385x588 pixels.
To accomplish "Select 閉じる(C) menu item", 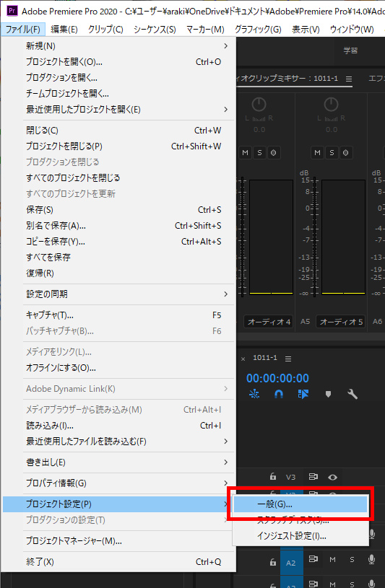I will (x=118, y=131).
